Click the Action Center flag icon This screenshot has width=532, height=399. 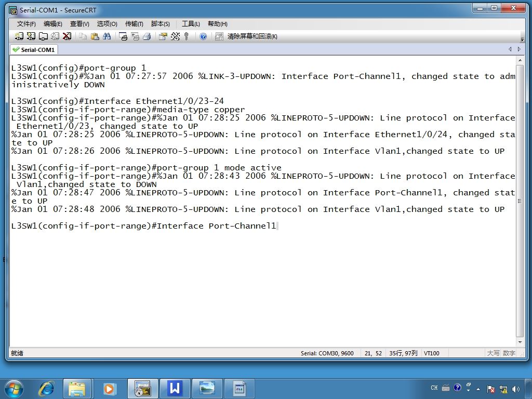(490, 389)
